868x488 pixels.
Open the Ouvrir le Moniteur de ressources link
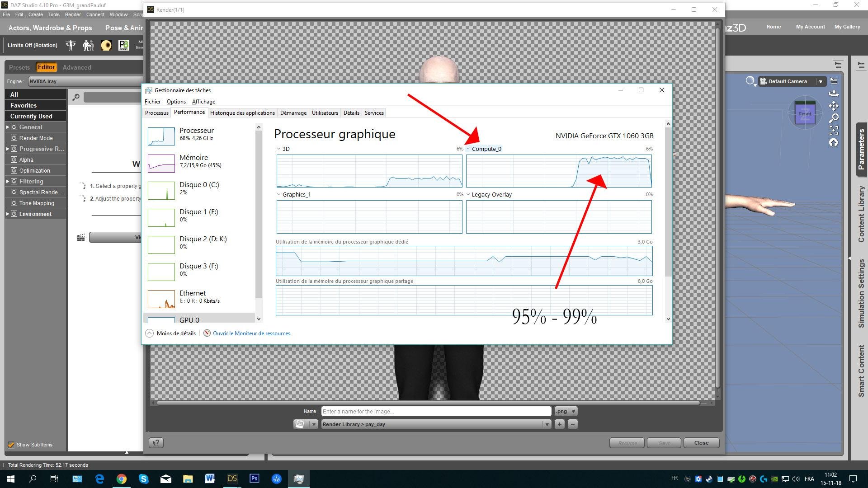point(251,333)
